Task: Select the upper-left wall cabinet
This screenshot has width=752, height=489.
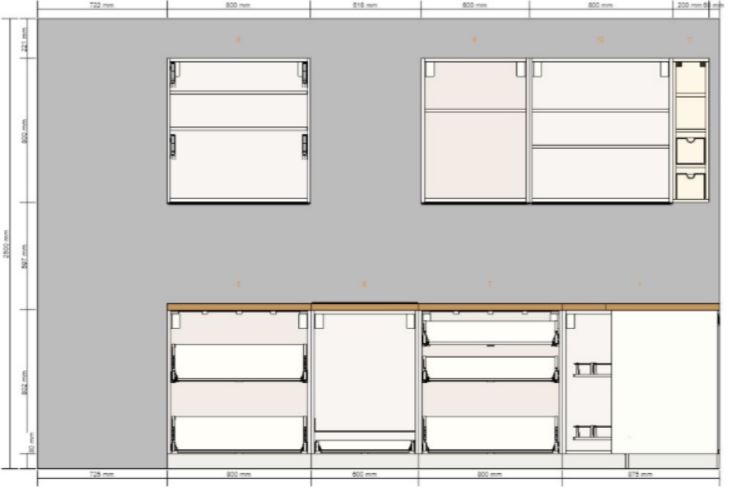Action: (x=238, y=130)
